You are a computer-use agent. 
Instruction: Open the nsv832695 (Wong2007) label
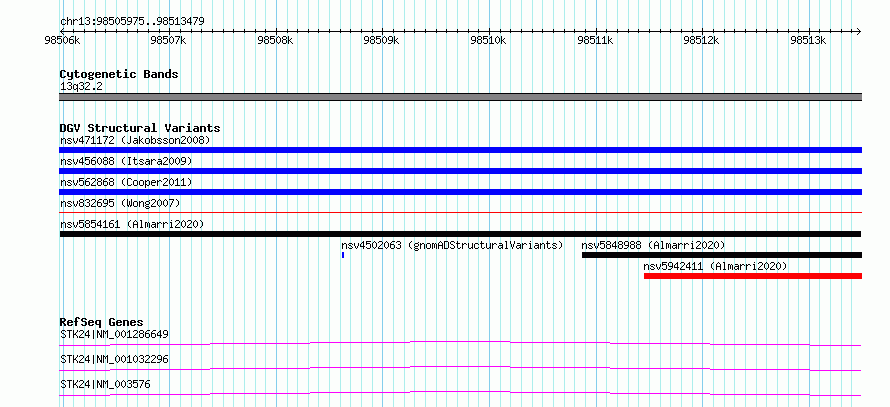coord(120,203)
